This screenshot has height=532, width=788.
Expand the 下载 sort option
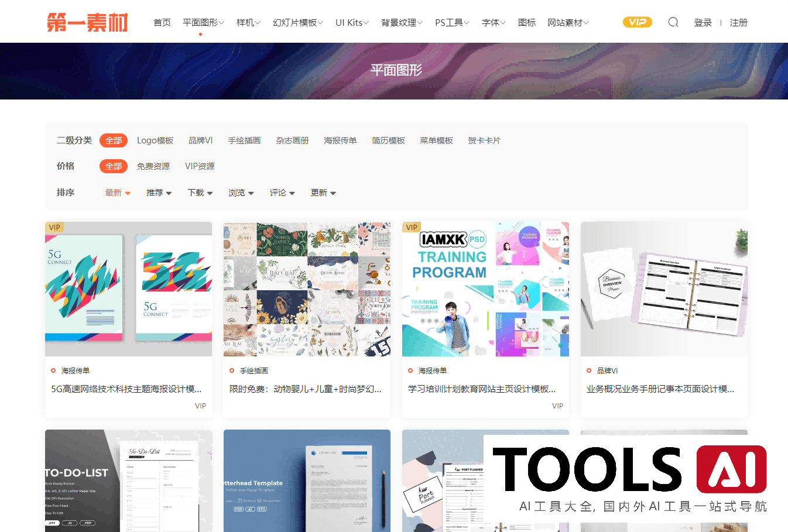coord(200,193)
